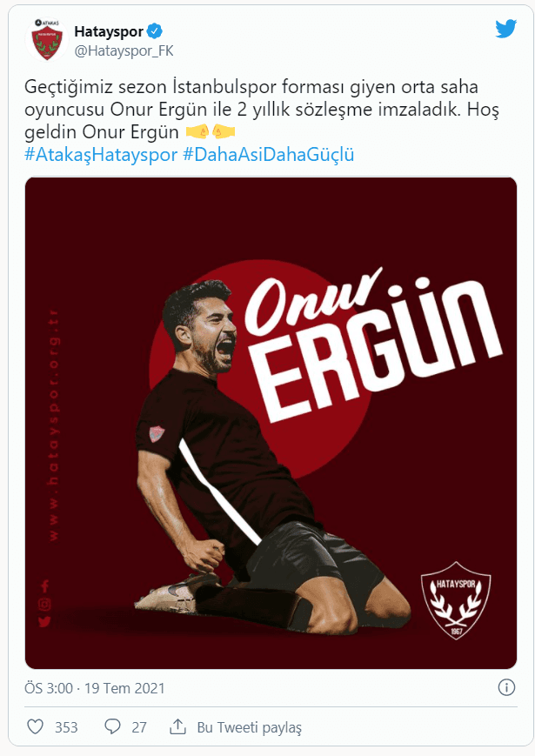This screenshot has height=756, width=535.
Task: Like the tweet with heart icon
Action: pyautogui.click(x=35, y=727)
